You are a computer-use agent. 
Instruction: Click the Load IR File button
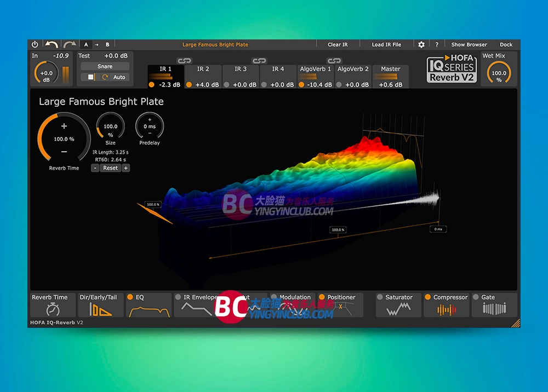pos(386,44)
